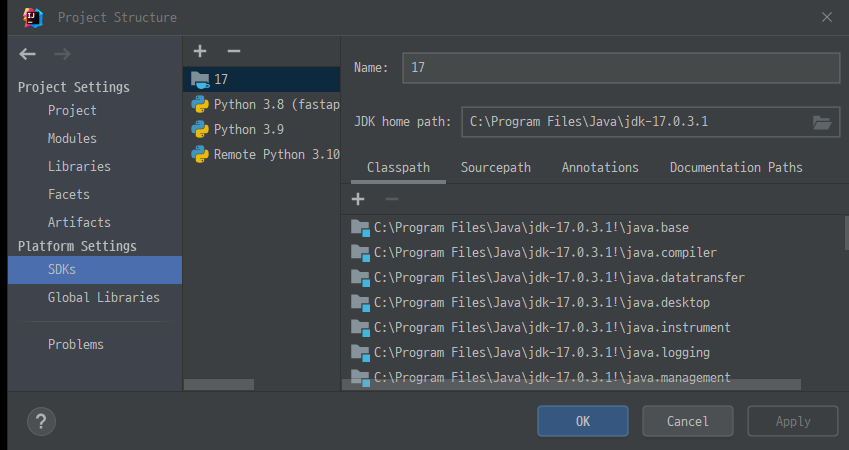849x450 pixels.
Task: Click the Apply button
Action: point(793,421)
